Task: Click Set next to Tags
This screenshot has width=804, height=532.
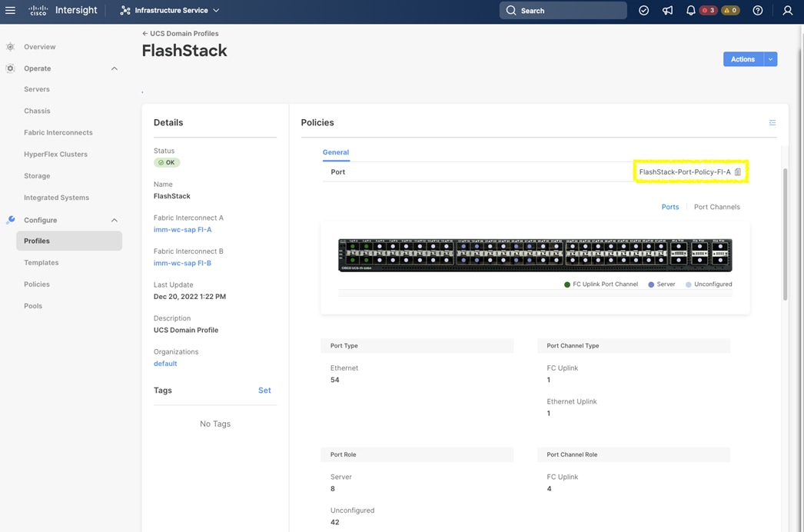Action: pos(264,391)
